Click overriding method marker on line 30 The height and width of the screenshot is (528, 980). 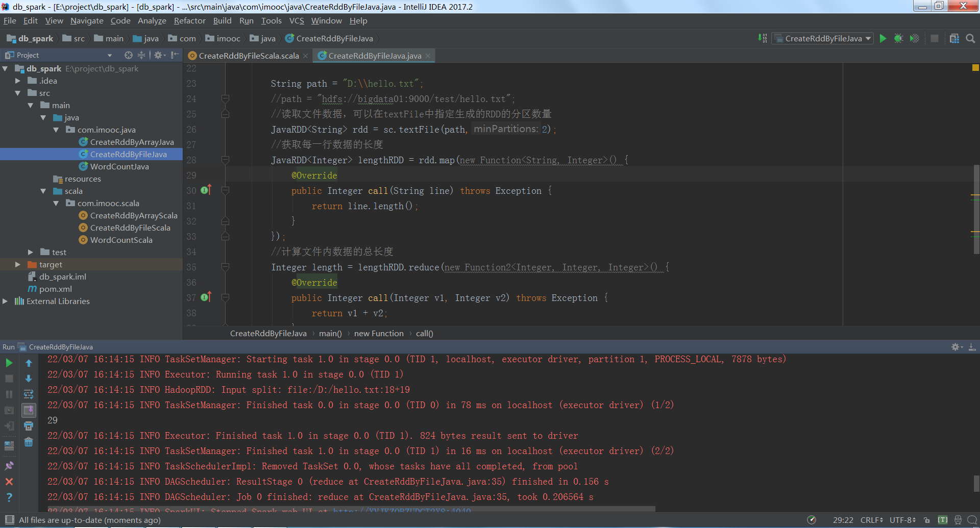[x=206, y=190]
